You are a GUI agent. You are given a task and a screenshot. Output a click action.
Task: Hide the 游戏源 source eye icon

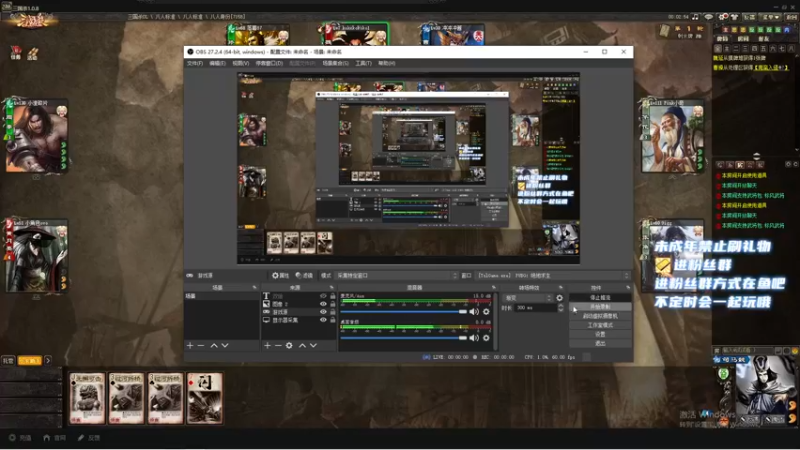coord(323,312)
